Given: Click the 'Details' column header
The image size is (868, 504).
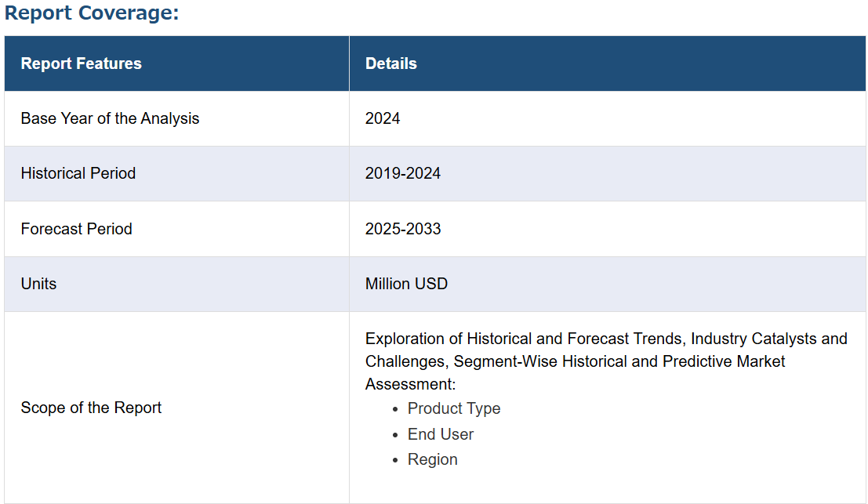Looking at the screenshot, I should pos(607,63).
